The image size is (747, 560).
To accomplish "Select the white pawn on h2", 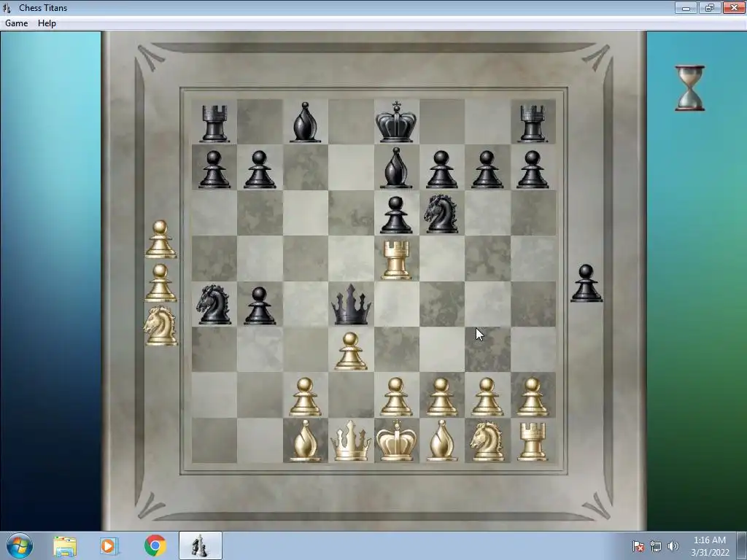I will [x=533, y=397].
